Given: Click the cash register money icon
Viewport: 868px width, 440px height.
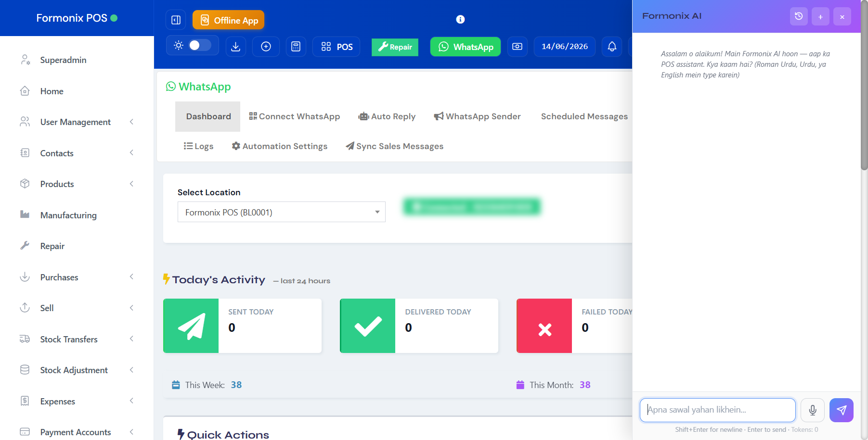Looking at the screenshot, I should point(517,47).
